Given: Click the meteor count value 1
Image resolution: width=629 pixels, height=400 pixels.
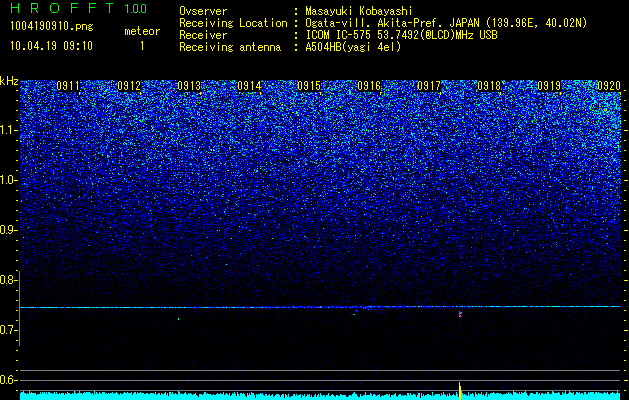Looking at the screenshot, I should [x=142, y=46].
